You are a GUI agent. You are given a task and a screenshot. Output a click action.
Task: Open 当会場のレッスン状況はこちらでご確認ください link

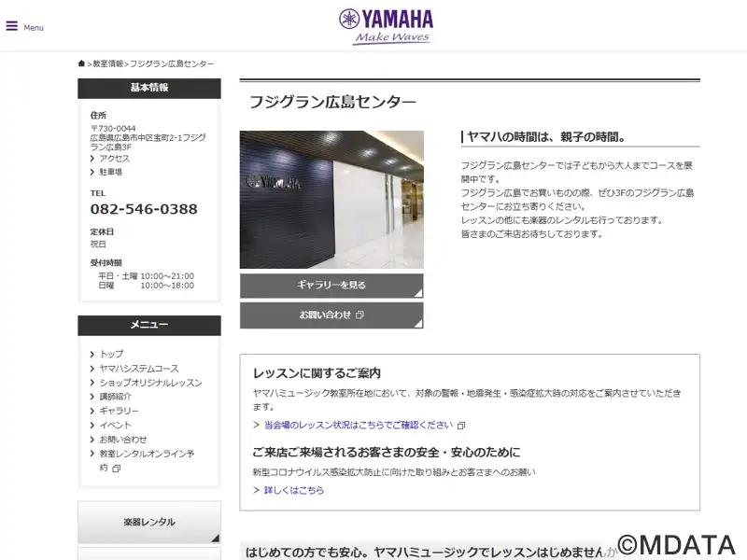click(359, 425)
